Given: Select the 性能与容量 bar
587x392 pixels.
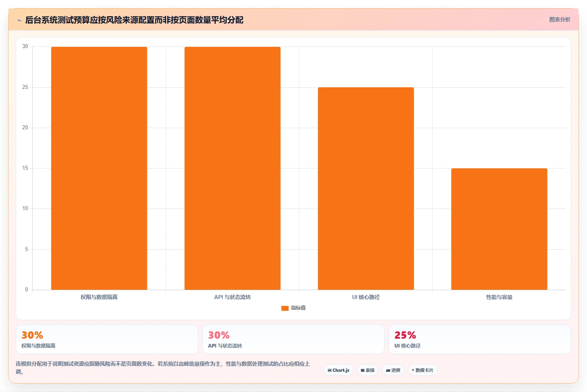Looking at the screenshot, I should coord(499,229).
